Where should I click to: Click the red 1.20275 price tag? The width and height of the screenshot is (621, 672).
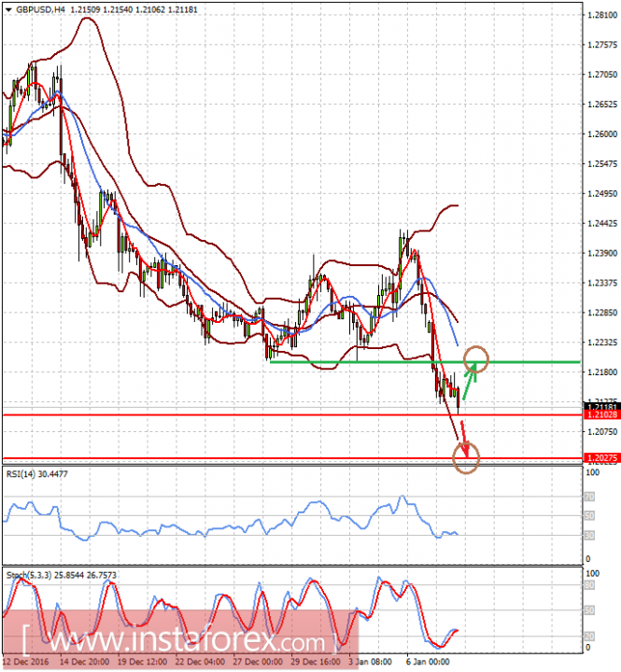pos(602,484)
